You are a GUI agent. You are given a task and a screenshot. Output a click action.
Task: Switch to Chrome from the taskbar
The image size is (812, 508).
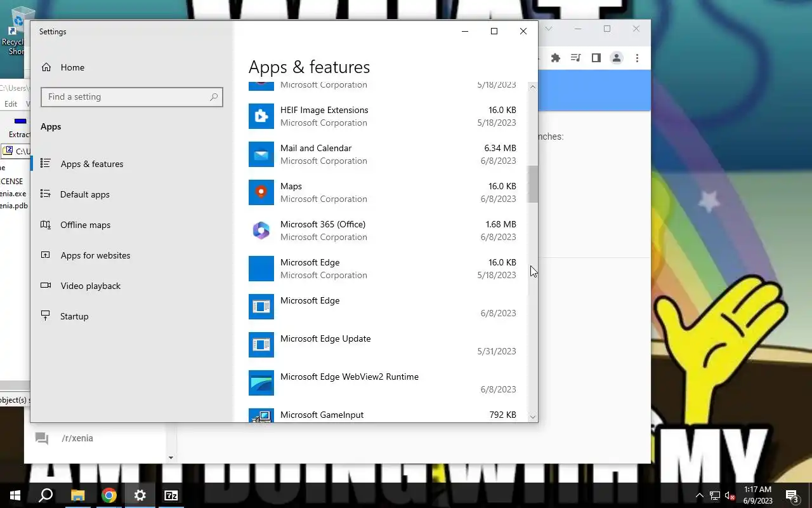tap(109, 495)
